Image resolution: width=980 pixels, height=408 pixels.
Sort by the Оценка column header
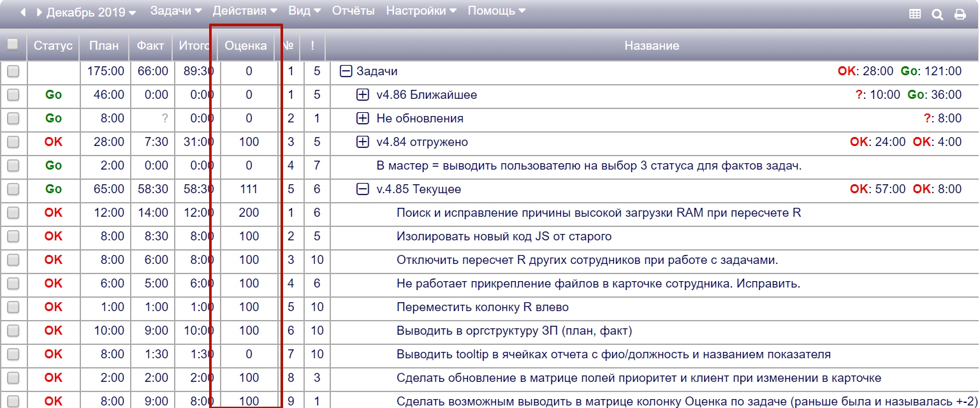[x=246, y=45]
